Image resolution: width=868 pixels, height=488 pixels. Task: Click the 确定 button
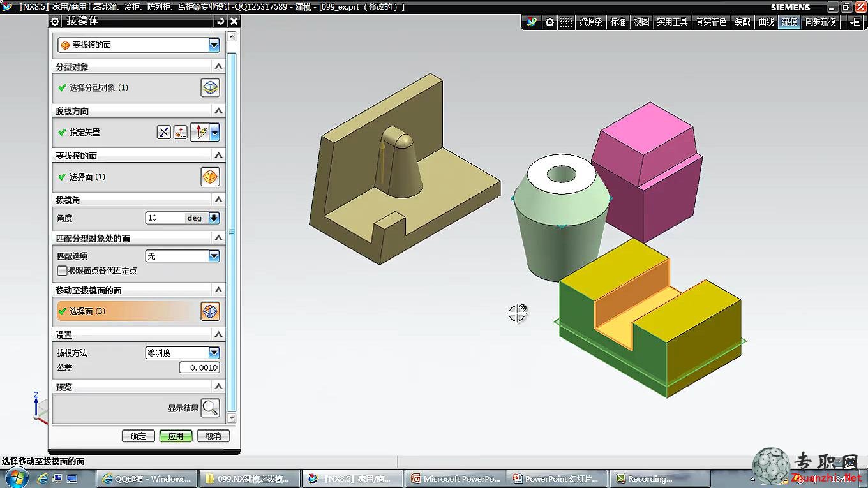(x=138, y=436)
